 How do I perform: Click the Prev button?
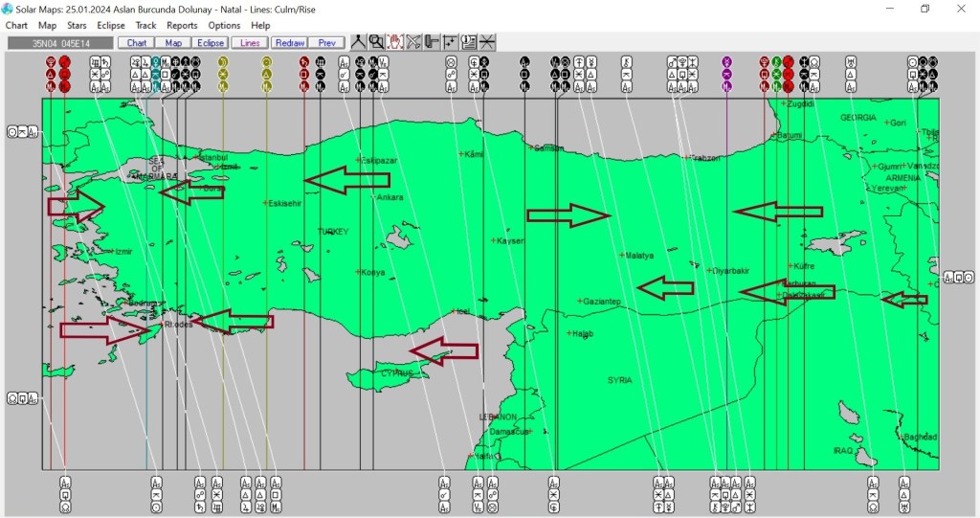pyautogui.click(x=327, y=43)
